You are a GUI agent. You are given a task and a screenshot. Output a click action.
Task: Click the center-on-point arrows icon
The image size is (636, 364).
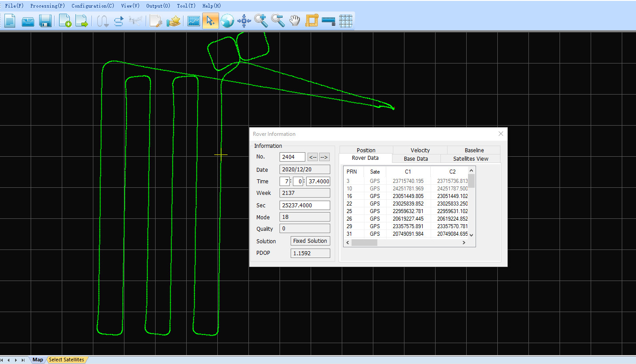[244, 21]
